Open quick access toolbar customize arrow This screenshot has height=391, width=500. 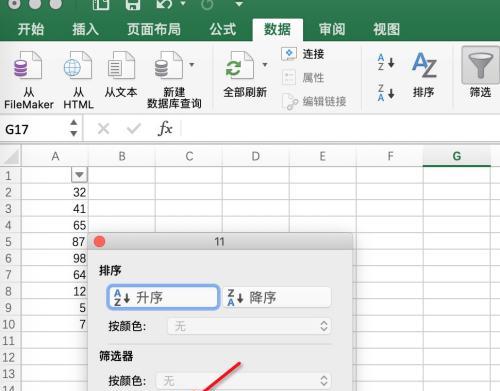239,4
